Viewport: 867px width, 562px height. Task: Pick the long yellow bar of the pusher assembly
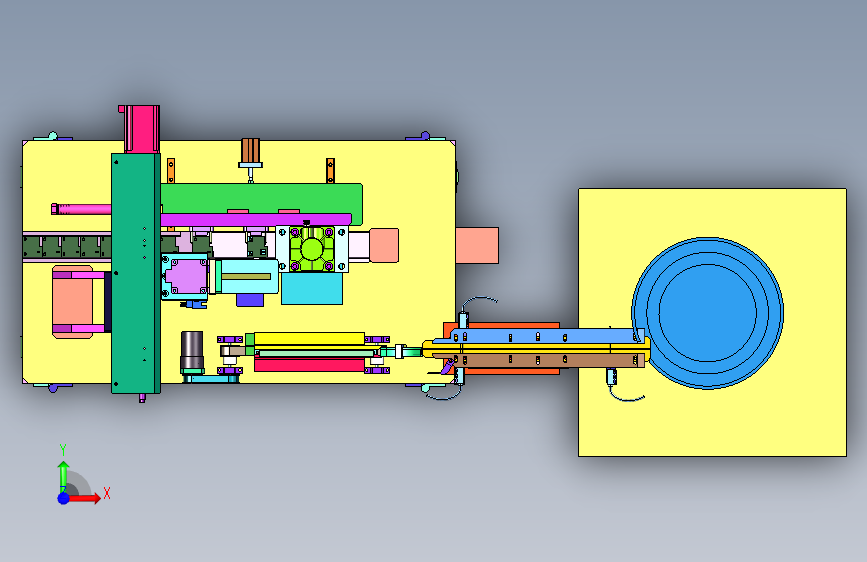(309, 338)
